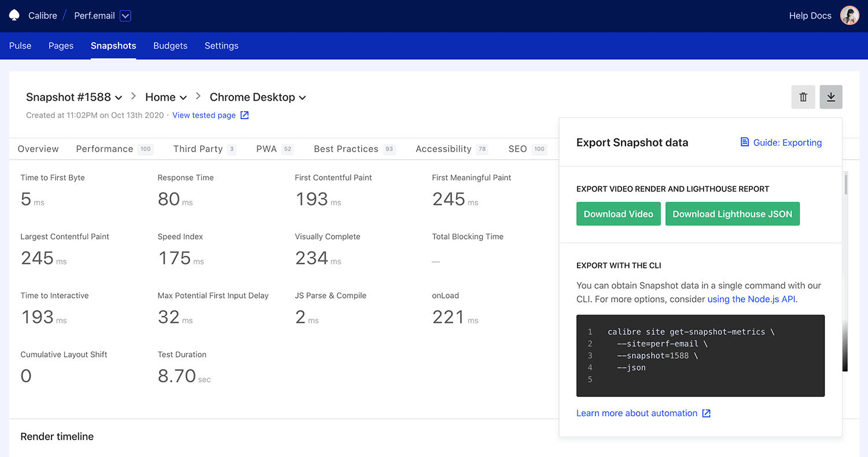Download the Lighthouse JSON report
The height and width of the screenshot is (457, 868).
pyautogui.click(x=732, y=213)
